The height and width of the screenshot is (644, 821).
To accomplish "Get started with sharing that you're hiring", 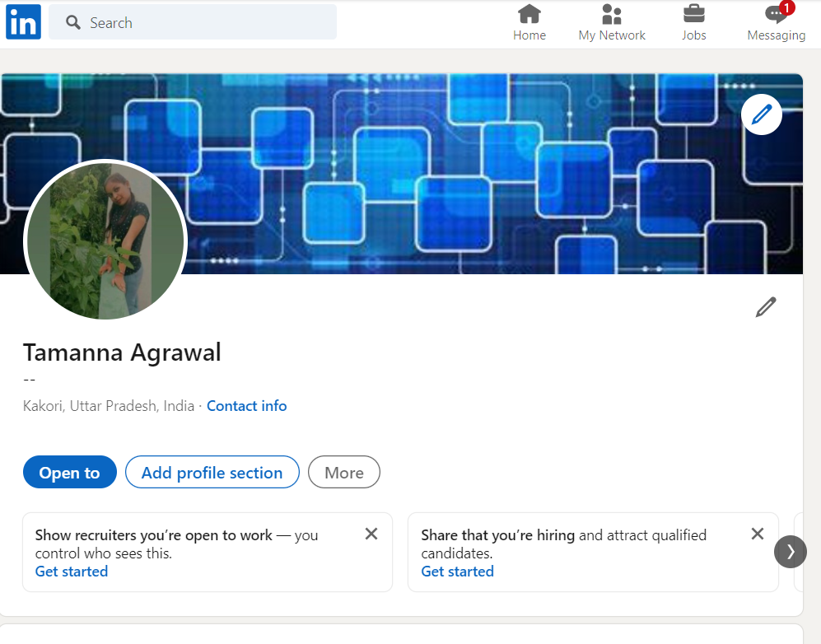I will [457, 572].
